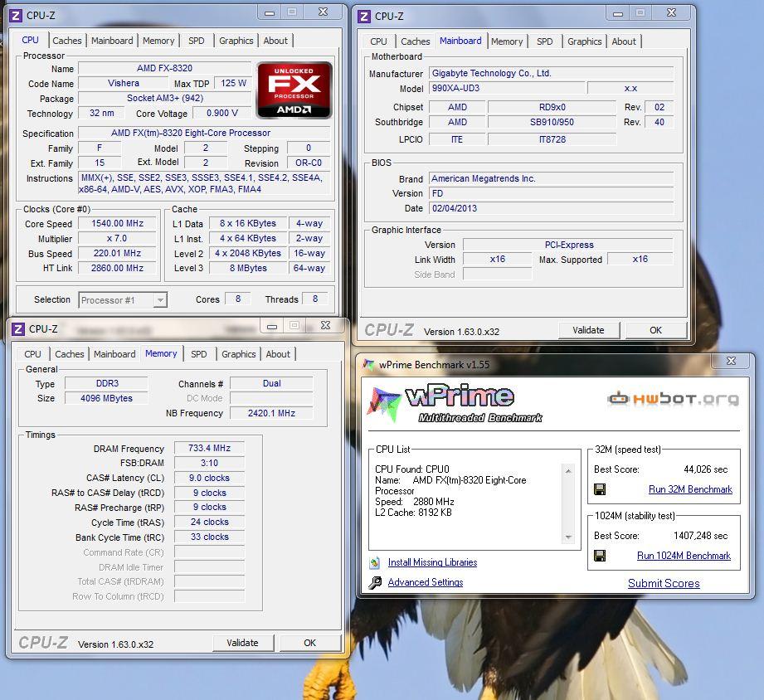Screen dimensions: 764x700
Task: Click the AMD FX-8320 Name field
Action: point(164,68)
